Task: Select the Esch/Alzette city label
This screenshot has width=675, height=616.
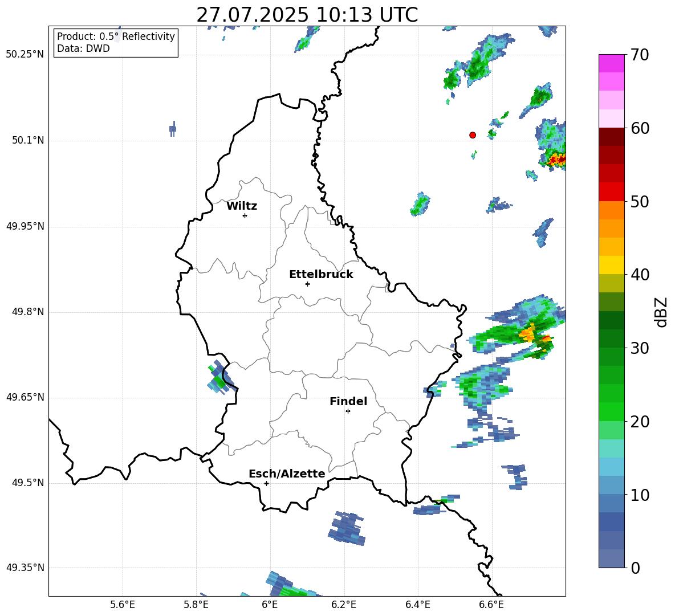Action: [x=287, y=474]
